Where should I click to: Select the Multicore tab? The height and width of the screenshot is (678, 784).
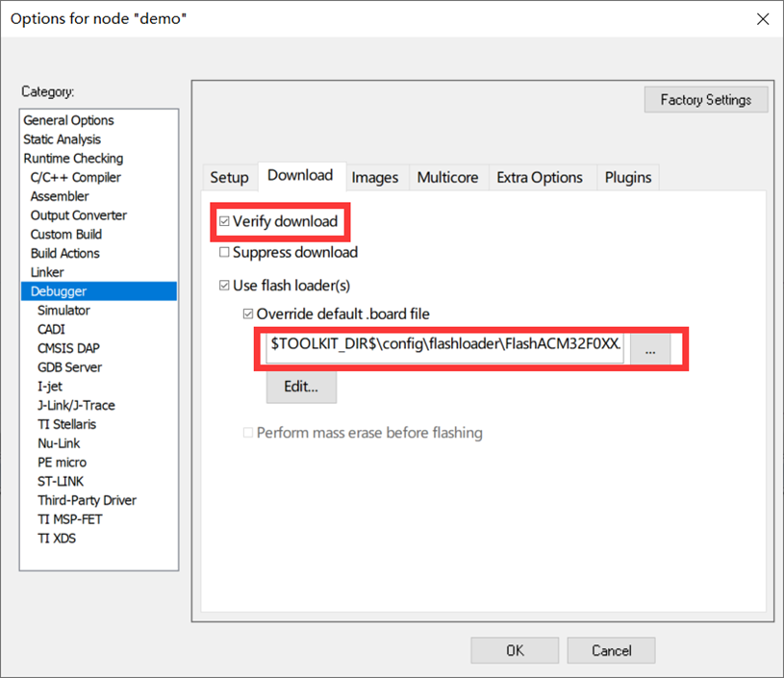(447, 178)
